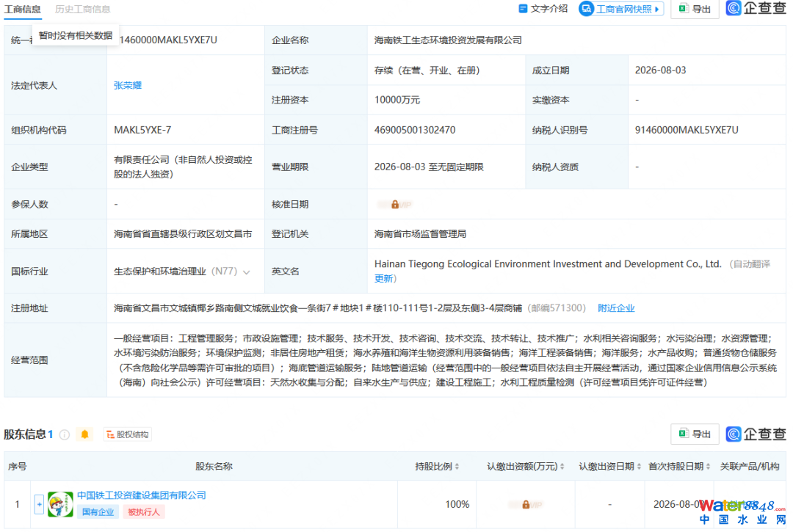This screenshot has height=532, width=793.
Task: Click the taxpayer ID 91460000MAKL5YXE7U
Action: pos(687,131)
